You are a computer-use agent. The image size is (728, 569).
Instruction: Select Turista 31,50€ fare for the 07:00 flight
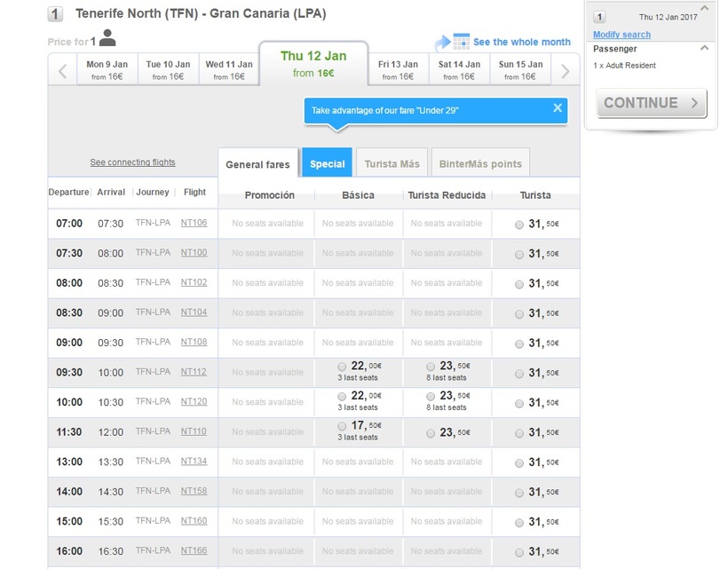tap(519, 224)
